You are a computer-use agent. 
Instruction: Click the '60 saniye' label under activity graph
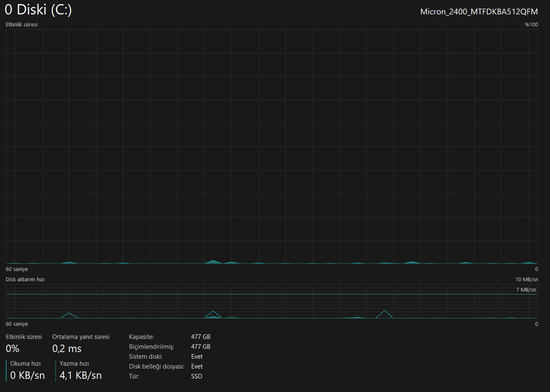click(x=17, y=269)
